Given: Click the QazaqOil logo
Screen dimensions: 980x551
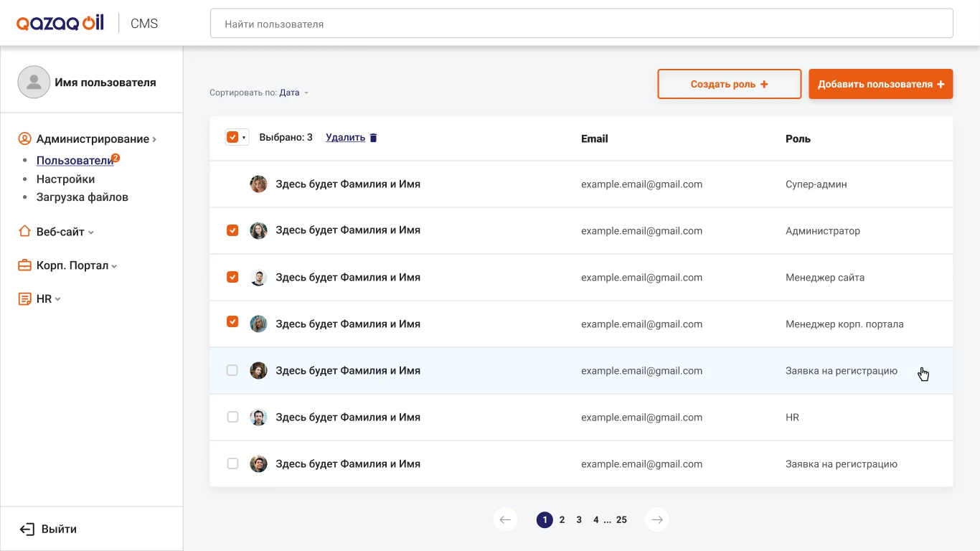Looking at the screenshot, I should click(60, 23).
